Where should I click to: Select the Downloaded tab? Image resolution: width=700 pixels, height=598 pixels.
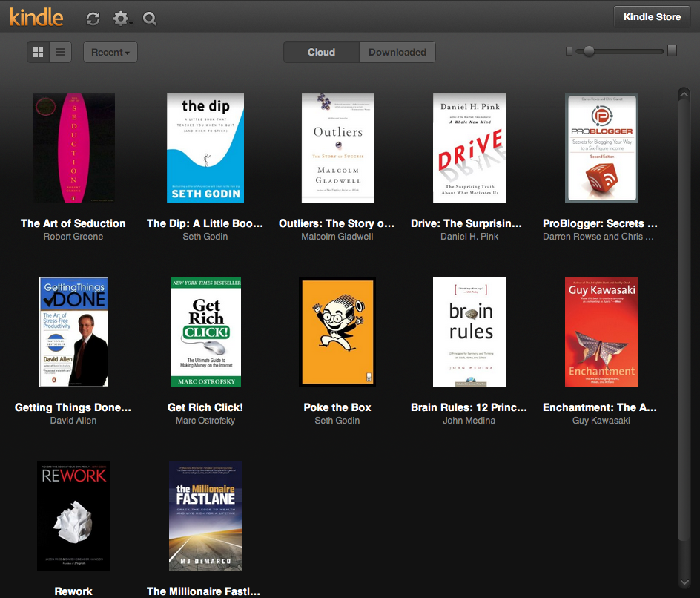coord(397,52)
